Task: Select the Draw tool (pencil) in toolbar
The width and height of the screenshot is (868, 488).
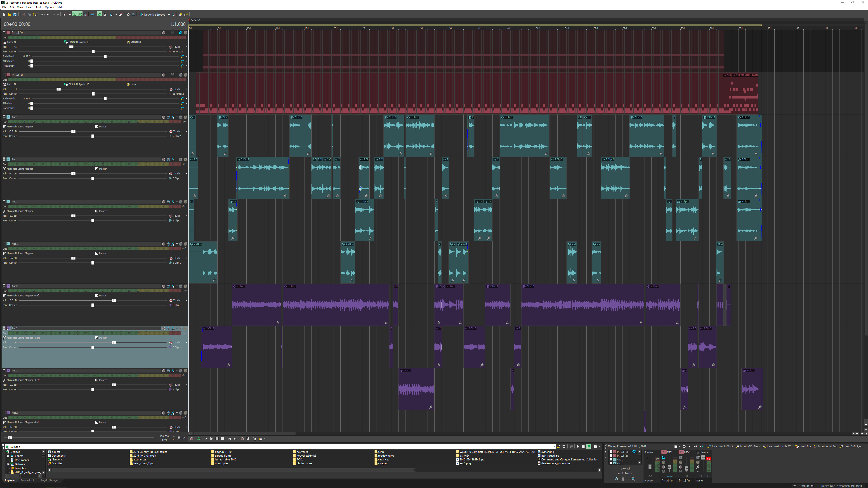Action: click(100, 14)
